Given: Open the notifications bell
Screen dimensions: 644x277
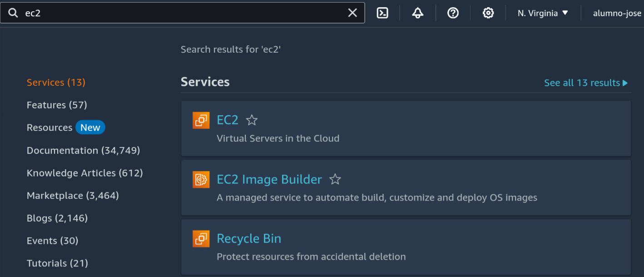Looking at the screenshot, I should tap(417, 13).
